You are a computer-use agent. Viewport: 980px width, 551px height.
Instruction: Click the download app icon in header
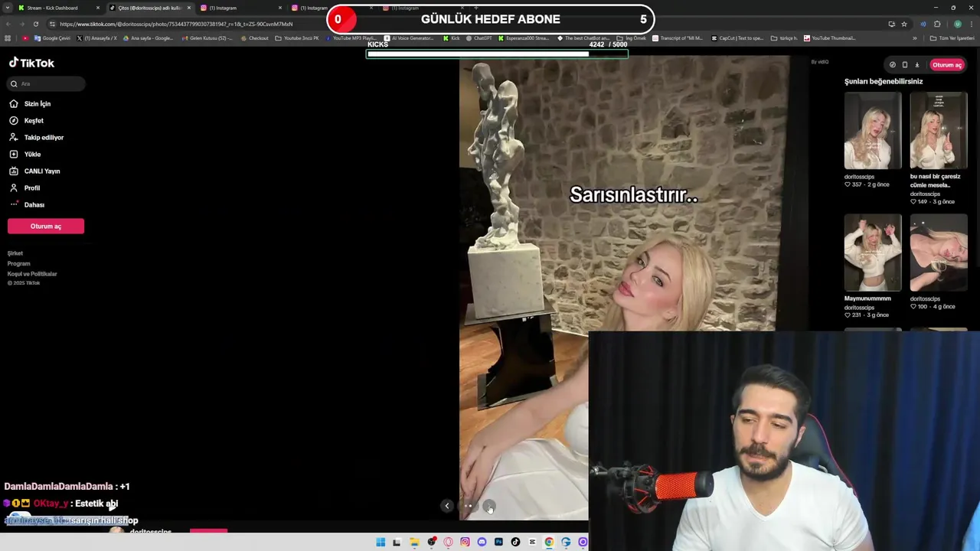click(x=916, y=65)
